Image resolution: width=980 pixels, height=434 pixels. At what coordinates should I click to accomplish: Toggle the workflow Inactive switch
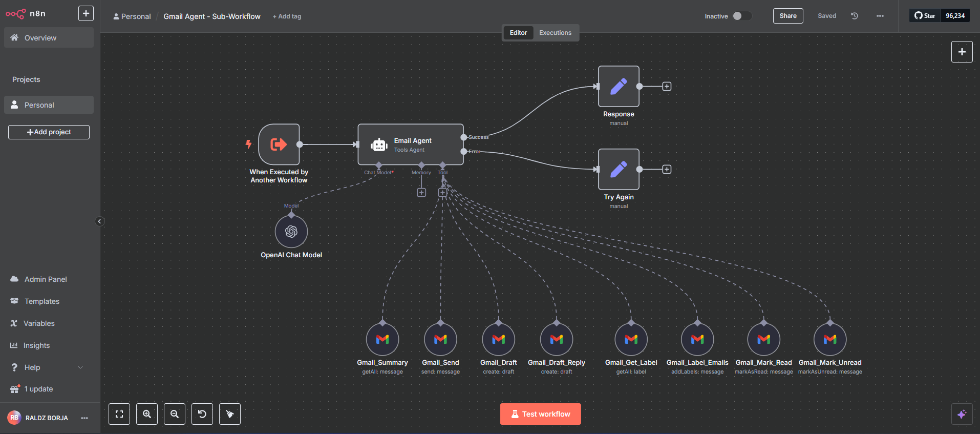[x=741, y=16]
